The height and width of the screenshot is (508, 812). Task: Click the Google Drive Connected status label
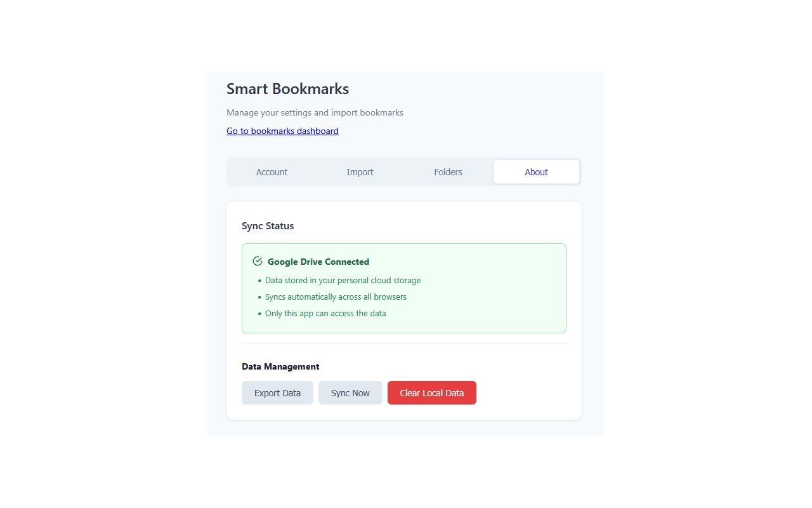pyautogui.click(x=318, y=262)
